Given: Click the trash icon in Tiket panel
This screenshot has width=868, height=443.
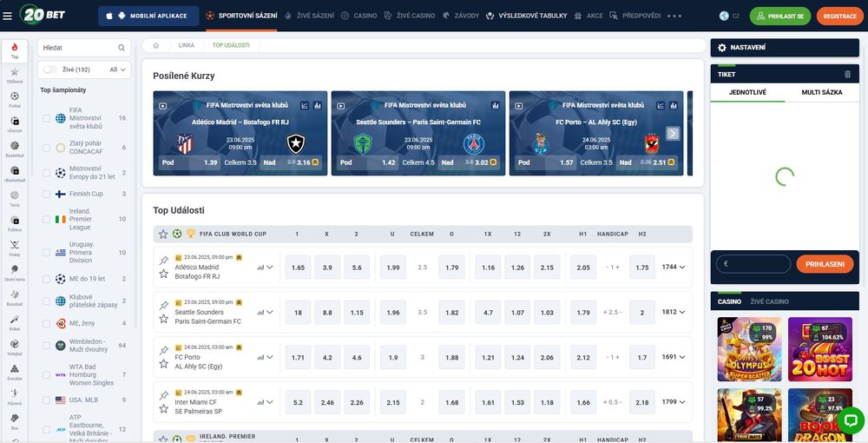Looking at the screenshot, I should pyautogui.click(x=847, y=74).
